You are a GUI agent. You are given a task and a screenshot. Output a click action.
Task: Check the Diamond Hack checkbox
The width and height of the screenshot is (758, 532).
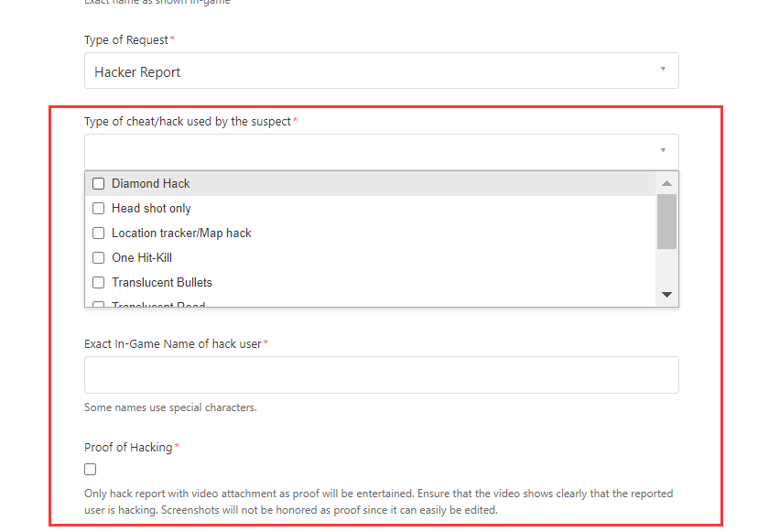[x=98, y=183]
